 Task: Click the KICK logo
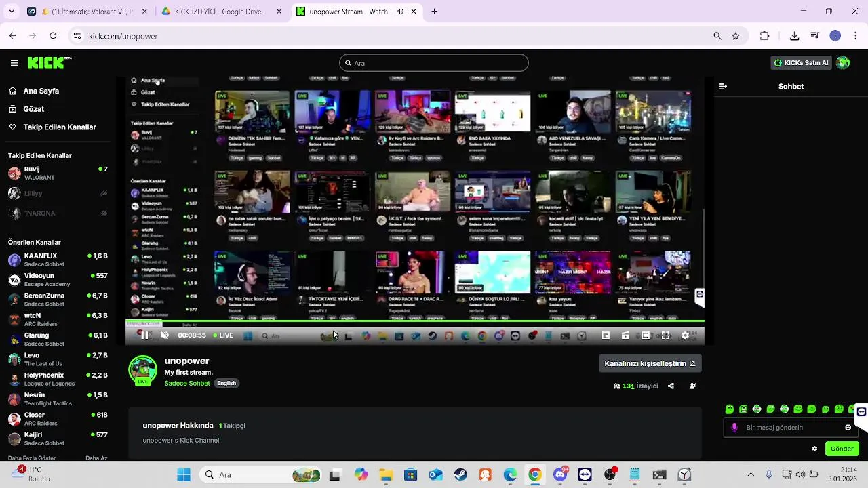(x=49, y=63)
